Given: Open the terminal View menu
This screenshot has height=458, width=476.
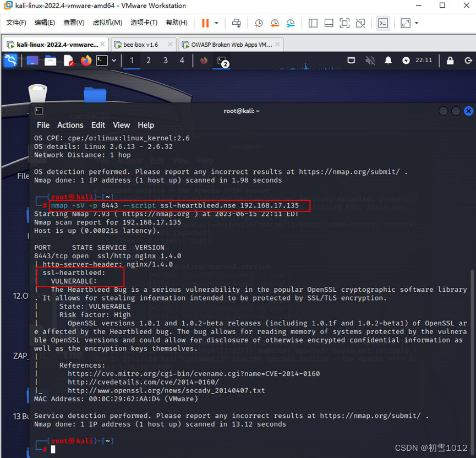Looking at the screenshot, I should click(x=122, y=125).
